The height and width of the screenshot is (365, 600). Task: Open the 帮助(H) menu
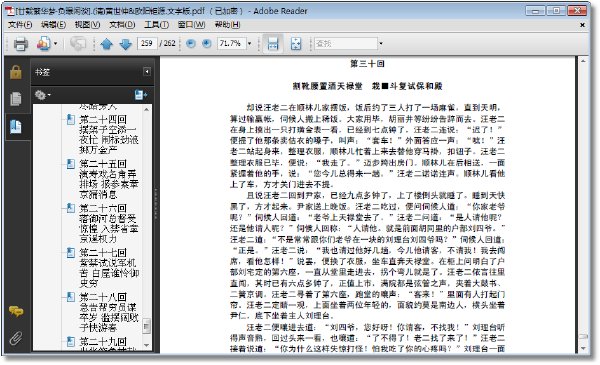227,25
